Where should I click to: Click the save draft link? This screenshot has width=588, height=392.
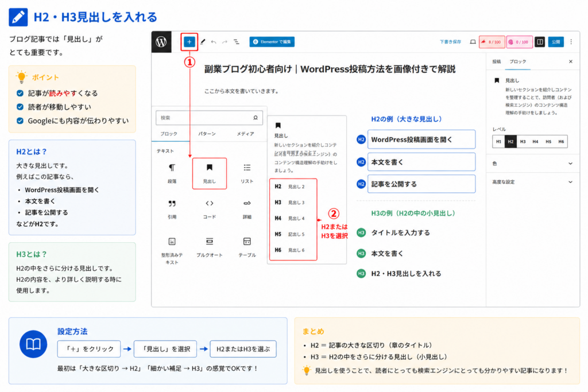pos(450,42)
